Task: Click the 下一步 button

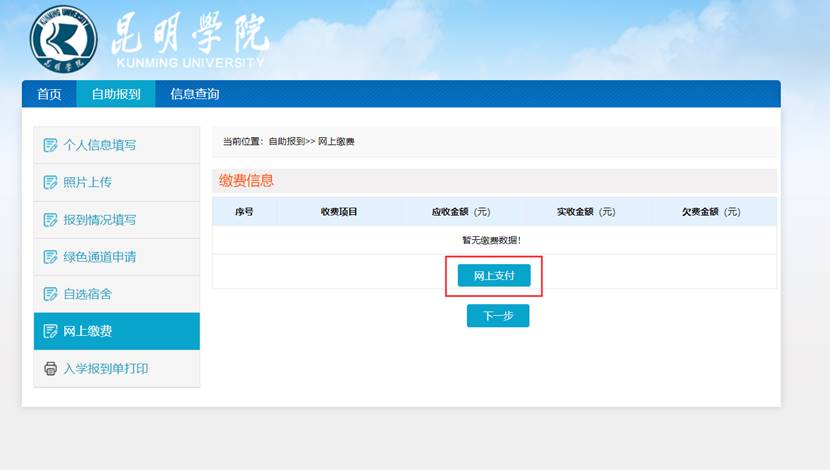Action: tap(497, 316)
